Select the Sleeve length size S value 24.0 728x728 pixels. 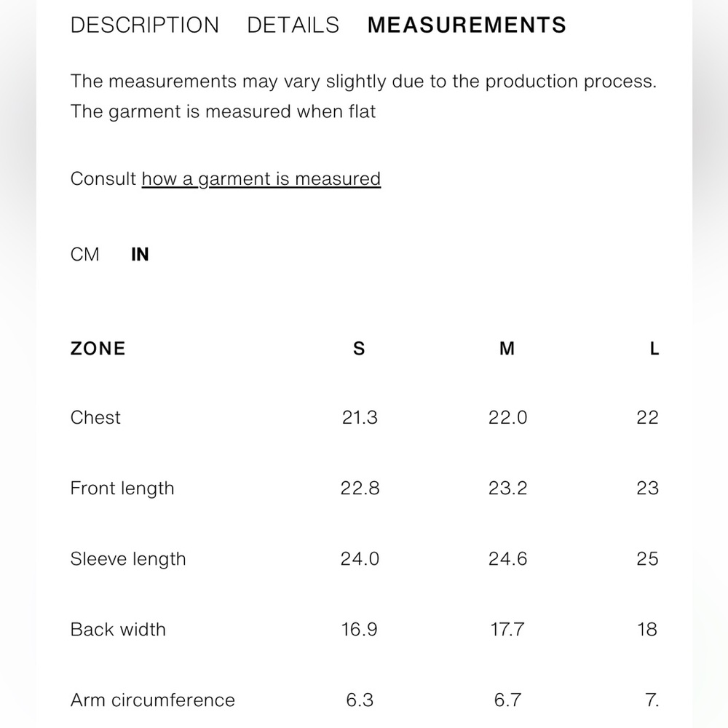pos(360,559)
